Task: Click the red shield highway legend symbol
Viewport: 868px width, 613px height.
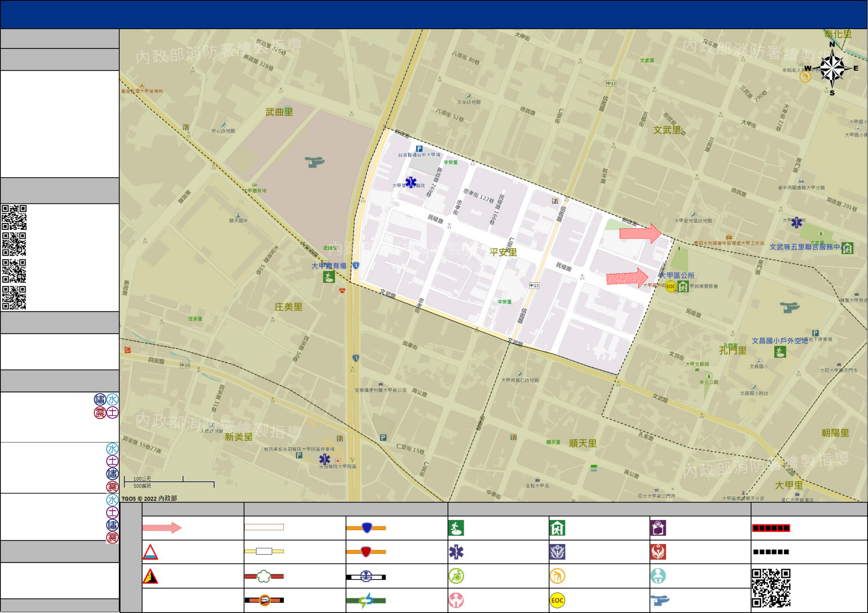Action: tap(366, 552)
